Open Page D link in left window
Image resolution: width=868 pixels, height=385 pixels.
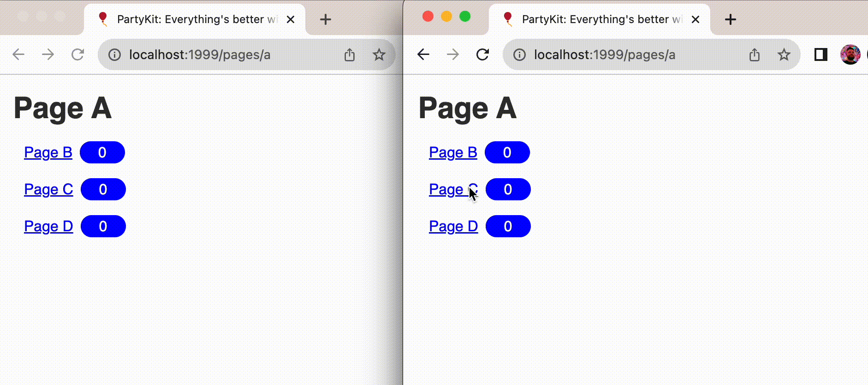pos(48,226)
